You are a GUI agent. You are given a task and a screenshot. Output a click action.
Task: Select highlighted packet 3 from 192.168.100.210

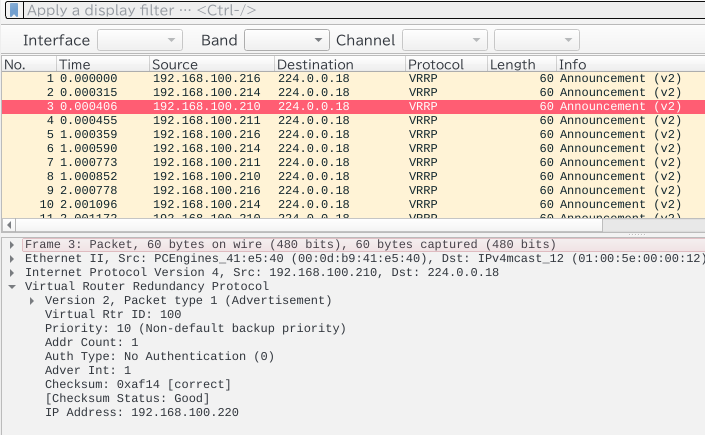click(353, 106)
